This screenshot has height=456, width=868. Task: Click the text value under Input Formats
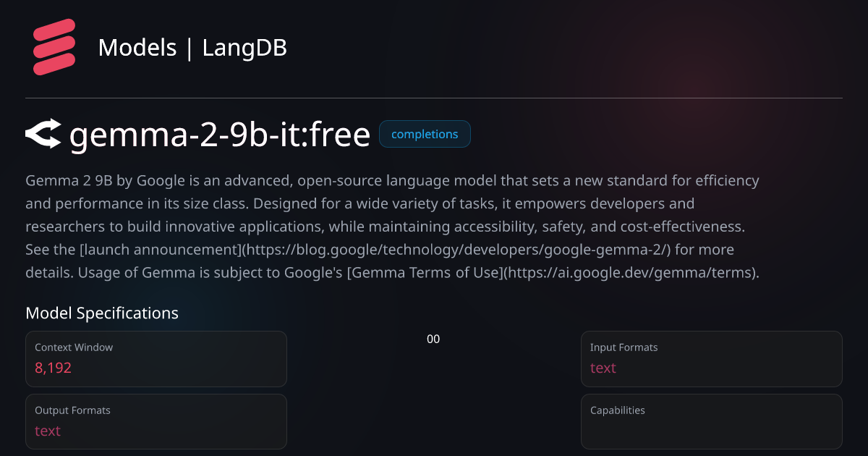pyautogui.click(x=603, y=368)
